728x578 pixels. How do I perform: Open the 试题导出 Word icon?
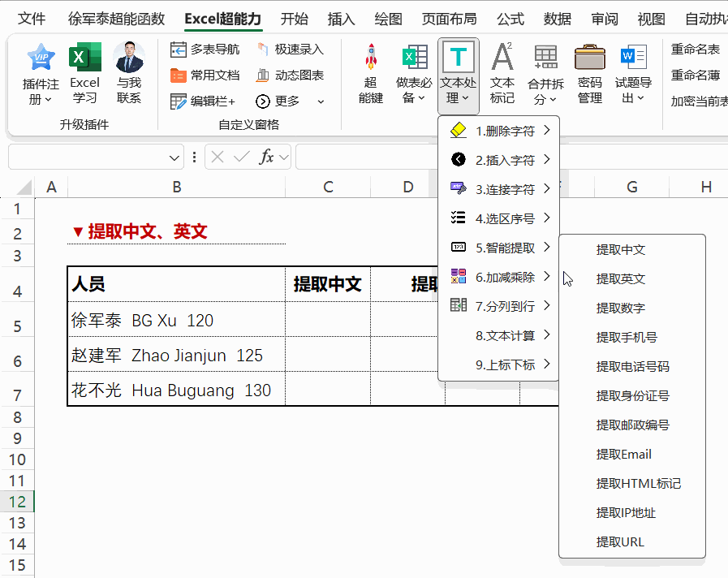coord(633,57)
